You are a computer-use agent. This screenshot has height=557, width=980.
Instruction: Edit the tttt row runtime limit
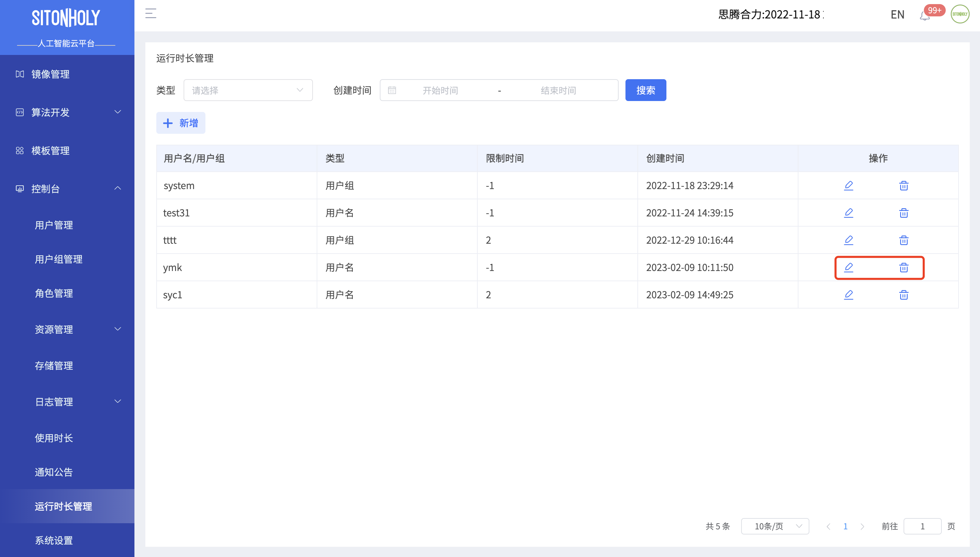point(849,240)
